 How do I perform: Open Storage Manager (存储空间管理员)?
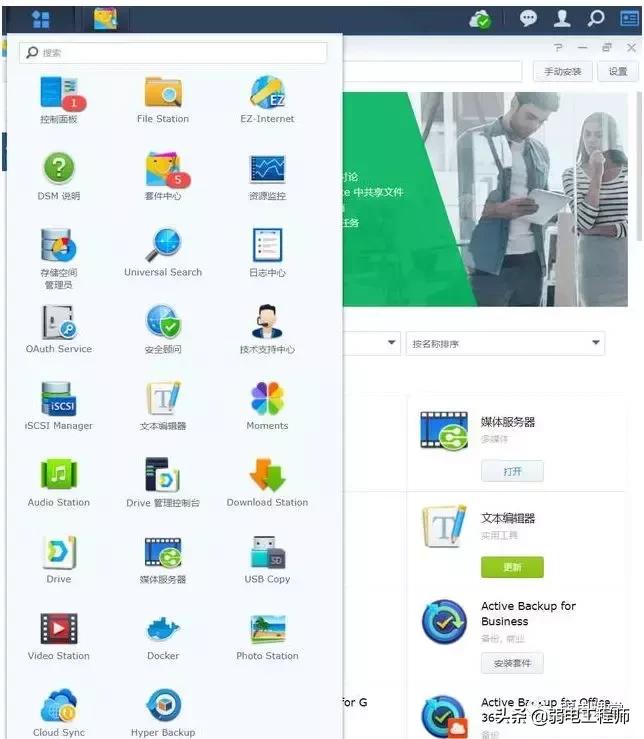pyautogui.click(x=58, y=258)
